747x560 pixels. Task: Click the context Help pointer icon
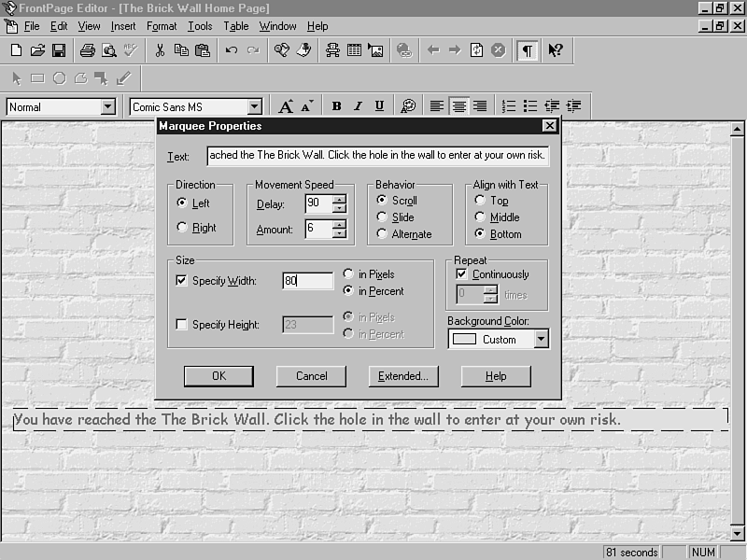(556, 50)
